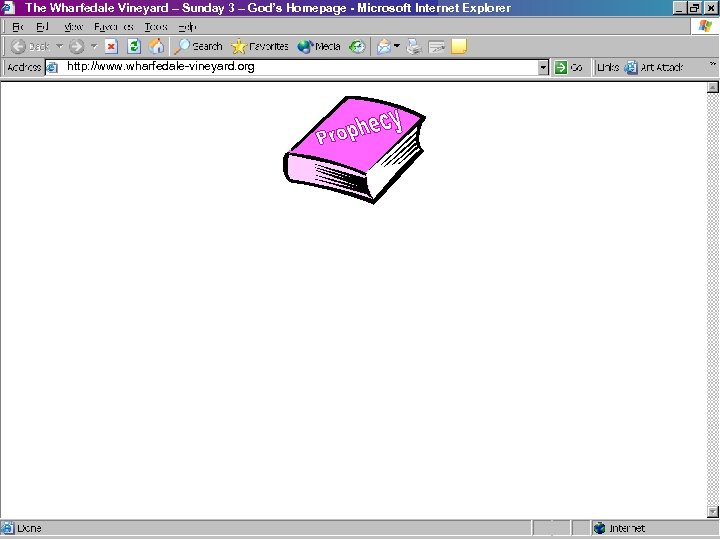The image size is (720, 540).
Task: Open the Favorites pane
Action: pos(260,46)
